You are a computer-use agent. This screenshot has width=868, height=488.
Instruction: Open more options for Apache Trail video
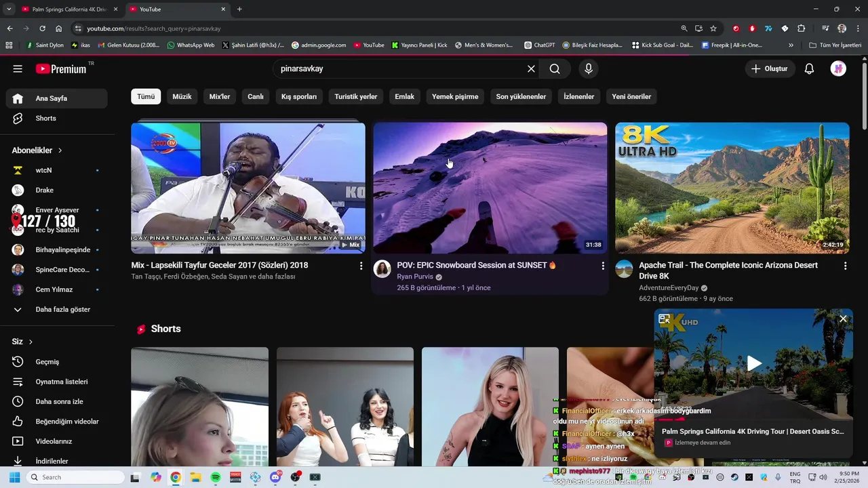point(845,266)
